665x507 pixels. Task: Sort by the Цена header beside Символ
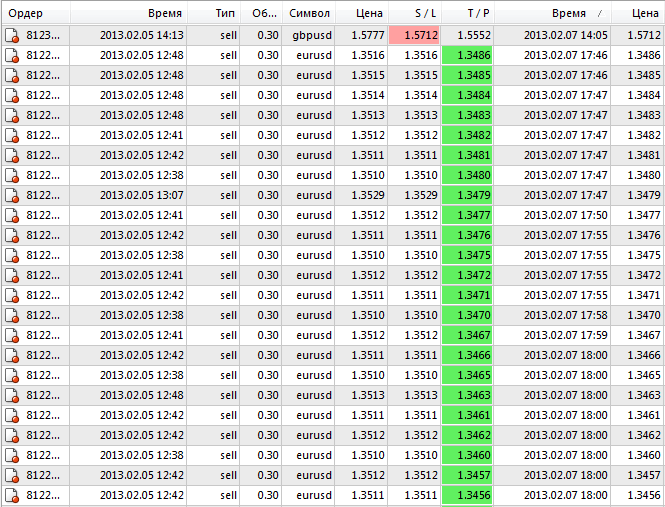point(361,13)
